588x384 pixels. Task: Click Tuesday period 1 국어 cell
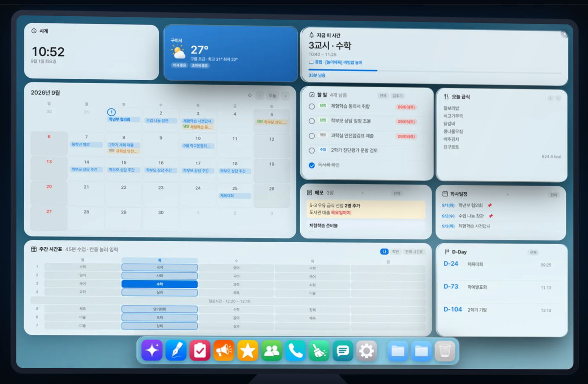point(160,267)
